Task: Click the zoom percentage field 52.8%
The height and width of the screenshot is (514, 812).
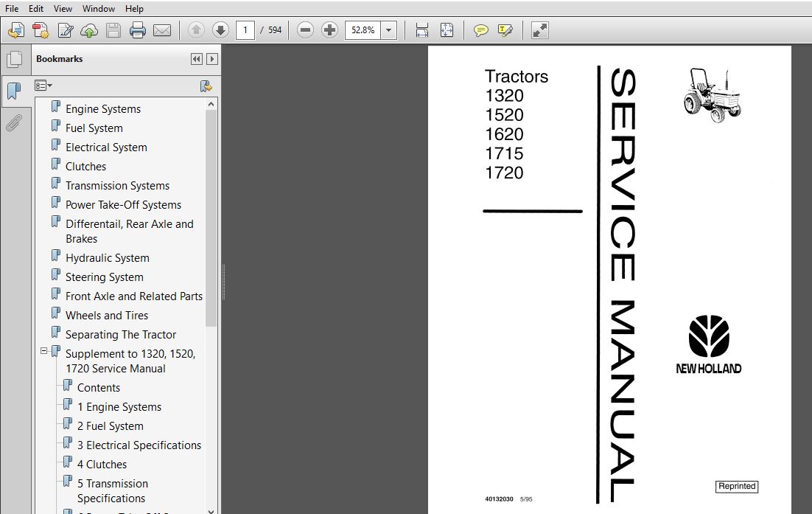Action: point(363,30)
